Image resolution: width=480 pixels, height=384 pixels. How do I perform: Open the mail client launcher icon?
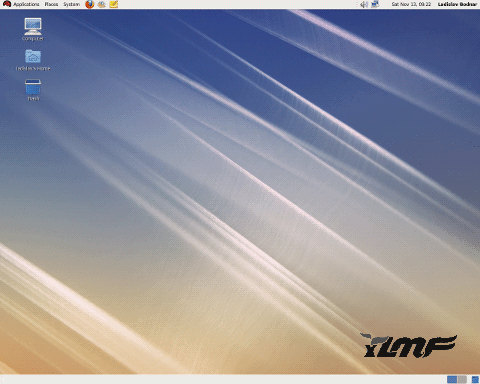coord(102,4)
